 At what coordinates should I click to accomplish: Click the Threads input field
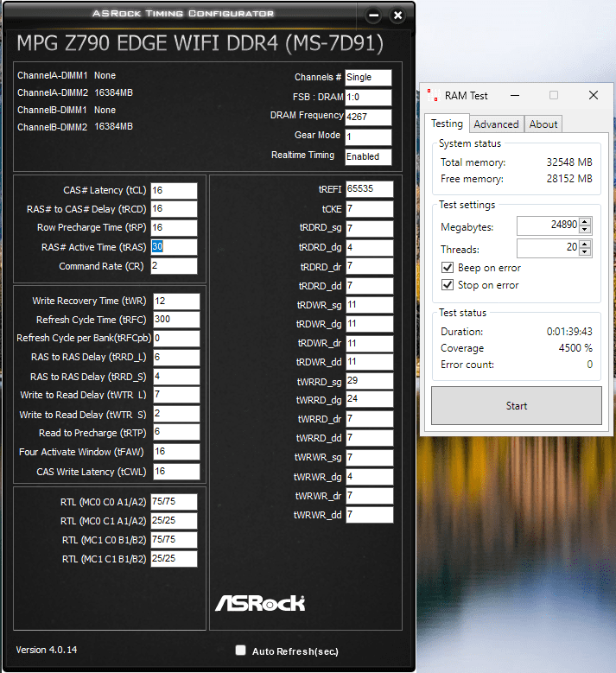pos(548,248)
